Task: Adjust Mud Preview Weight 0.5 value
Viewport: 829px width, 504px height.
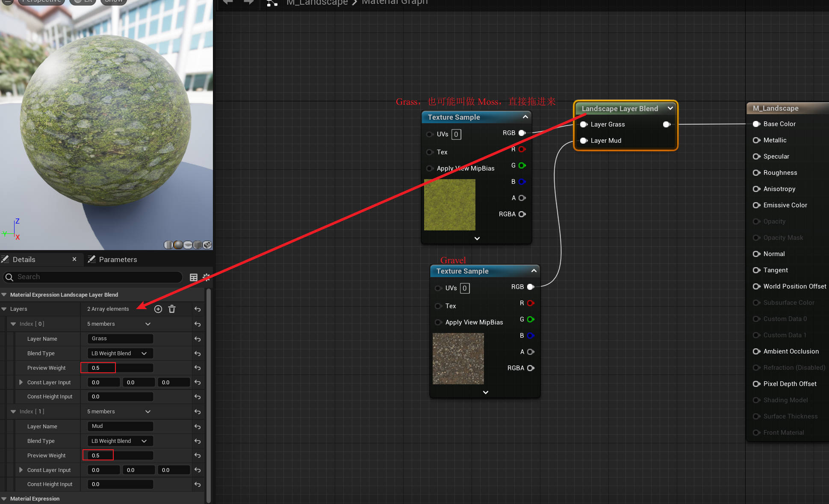Action: pos(120,455)
